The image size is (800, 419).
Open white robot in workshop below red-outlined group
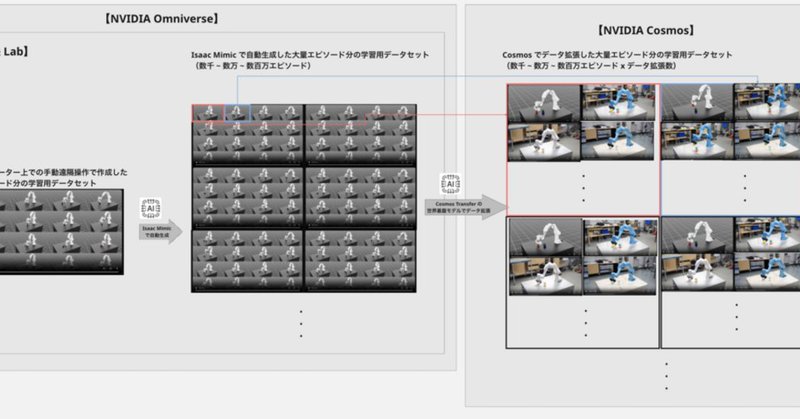[545, 276]
